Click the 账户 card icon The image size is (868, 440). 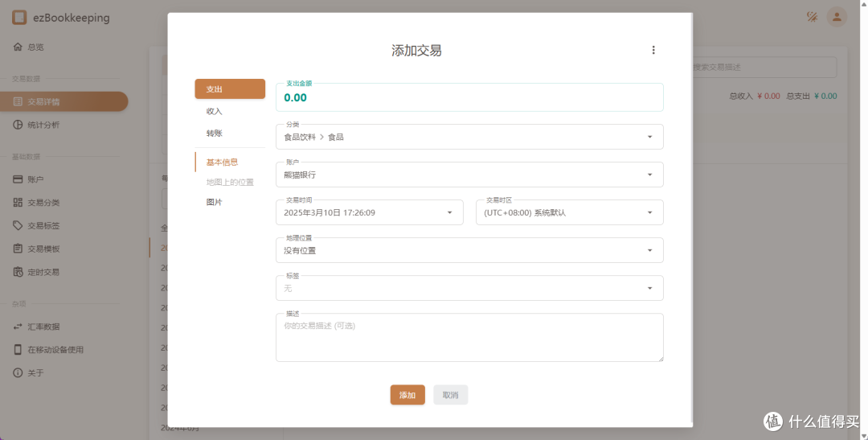click(18, 179)
